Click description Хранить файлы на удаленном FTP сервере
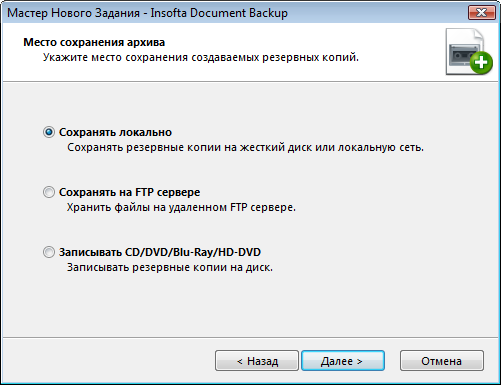This screenshot has height=385, width=501. point(181,207)
